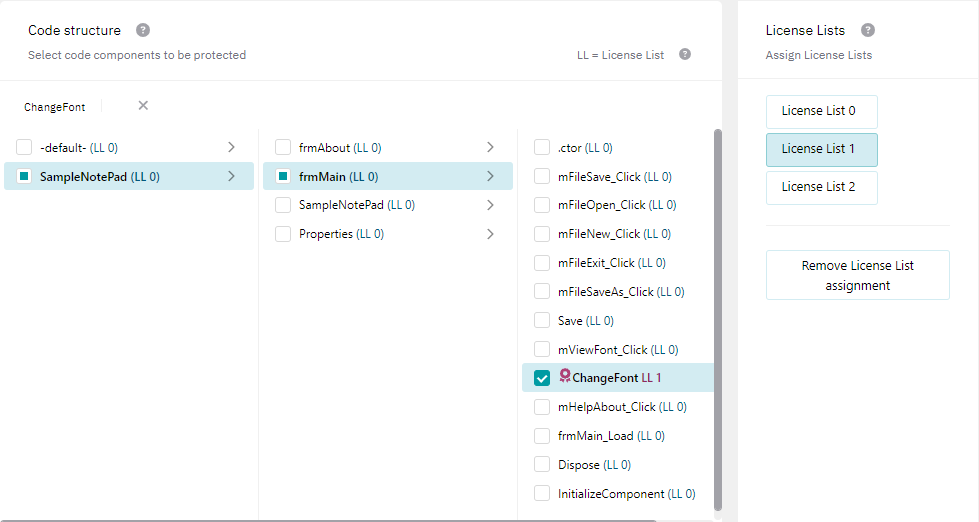Viewport: 979px width, 522px height.
Task: Choose License List 2
Action: click(821, 187)
